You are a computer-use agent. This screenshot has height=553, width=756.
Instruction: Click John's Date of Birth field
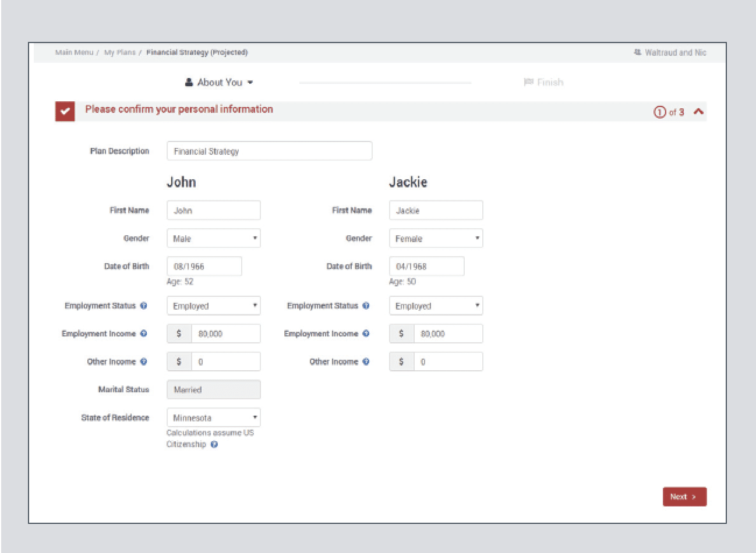[204, 266]
